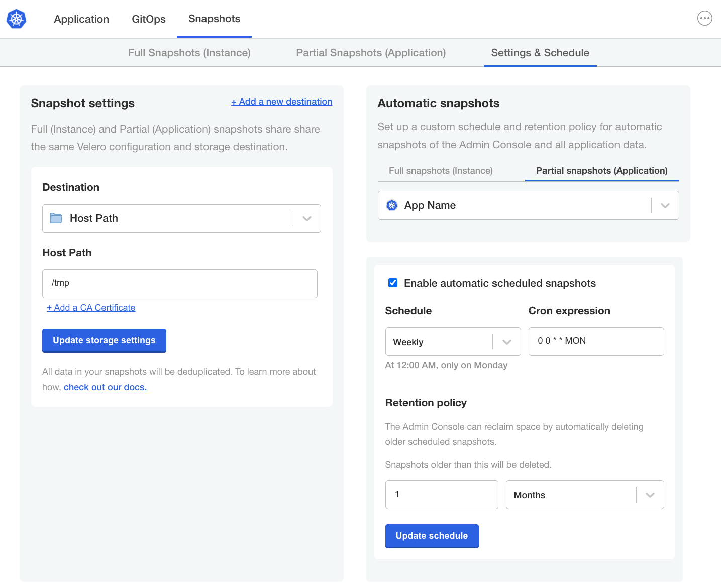Click the app icon beside App Name
The image size is (721, 588).
click(392, 205)
